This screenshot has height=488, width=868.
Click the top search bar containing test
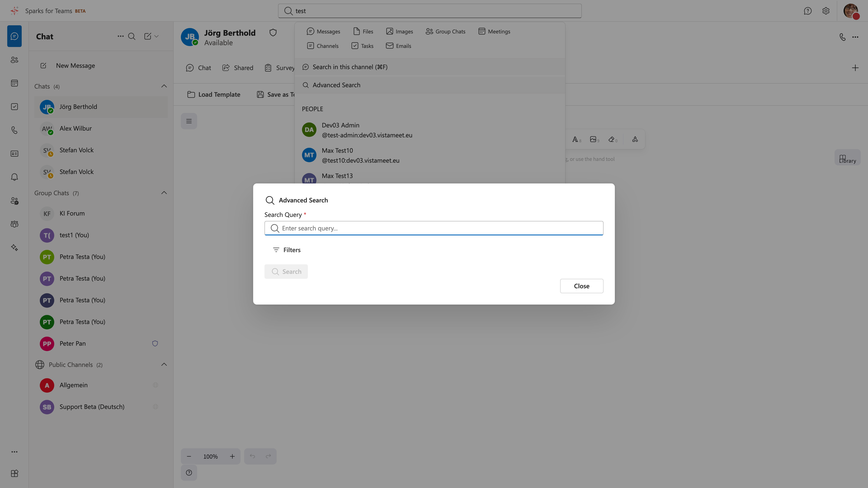coord(430,11)
